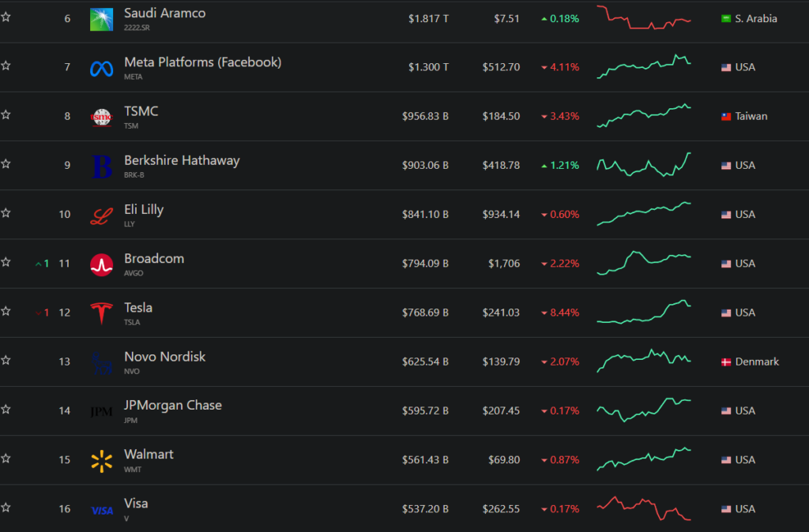
Task: Click the S. Arabia country label
Action: 756,19
